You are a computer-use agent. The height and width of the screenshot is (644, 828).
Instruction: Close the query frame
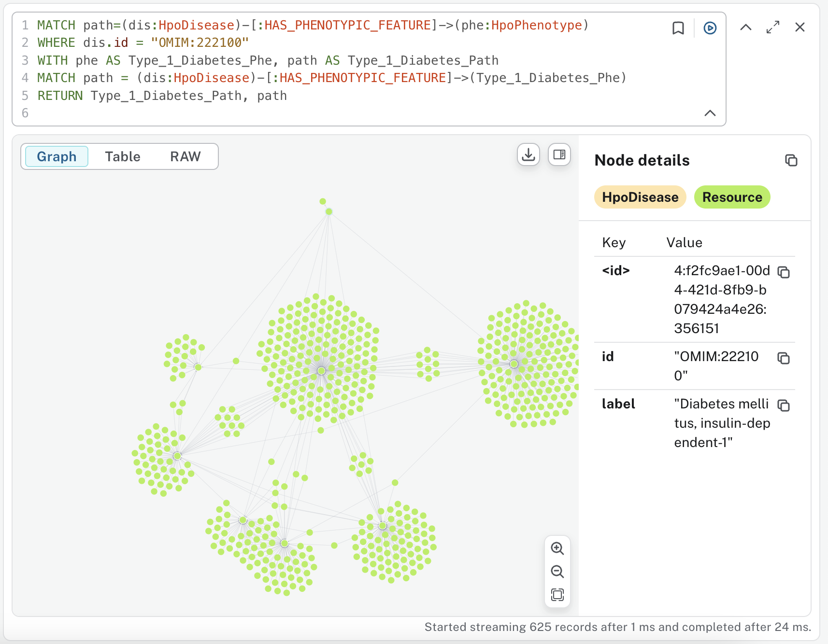[x=800, y=27]
